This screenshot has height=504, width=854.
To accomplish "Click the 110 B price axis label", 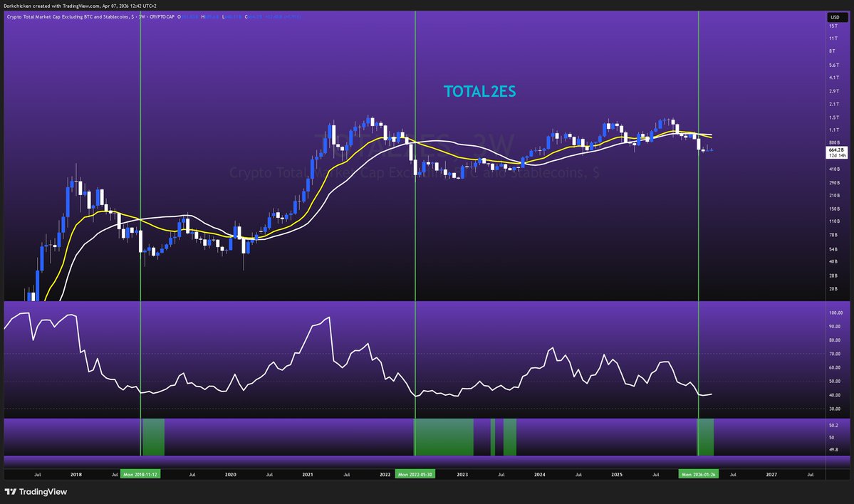I will [834, 221].
